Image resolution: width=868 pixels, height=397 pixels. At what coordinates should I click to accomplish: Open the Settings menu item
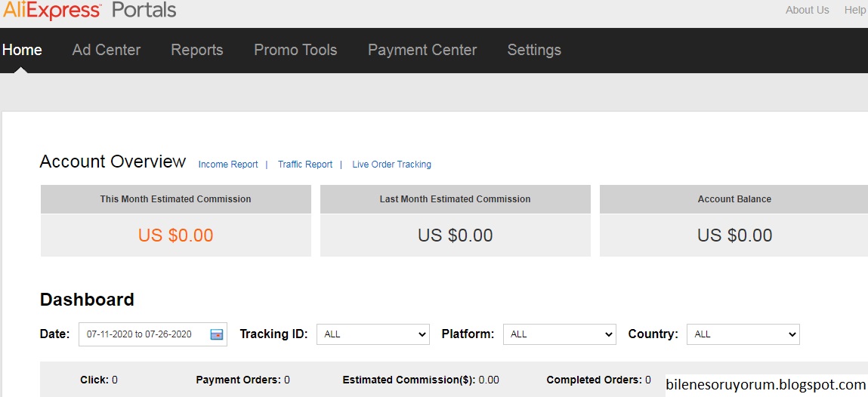click(x=534, y=50)
